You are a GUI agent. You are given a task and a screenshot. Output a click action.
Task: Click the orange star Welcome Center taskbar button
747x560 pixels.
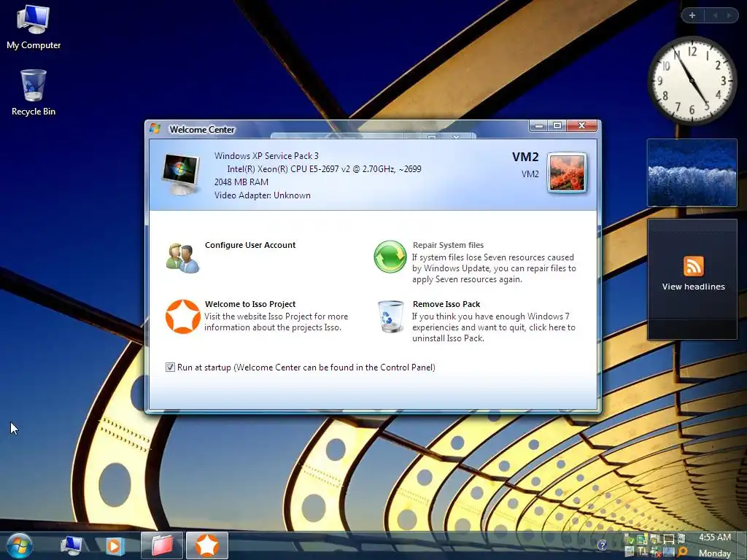[206, 545]
